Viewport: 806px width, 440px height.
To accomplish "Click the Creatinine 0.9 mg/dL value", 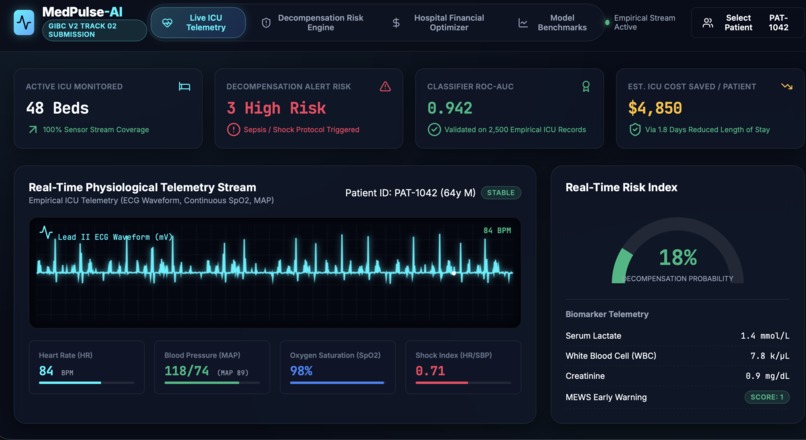I will [767, 376].
